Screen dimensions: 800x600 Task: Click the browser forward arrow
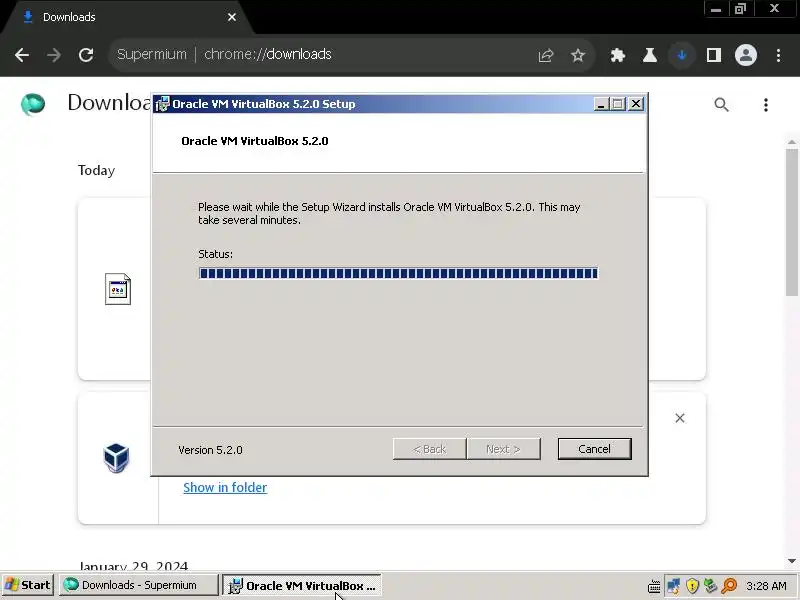click(x=54, y=55)
